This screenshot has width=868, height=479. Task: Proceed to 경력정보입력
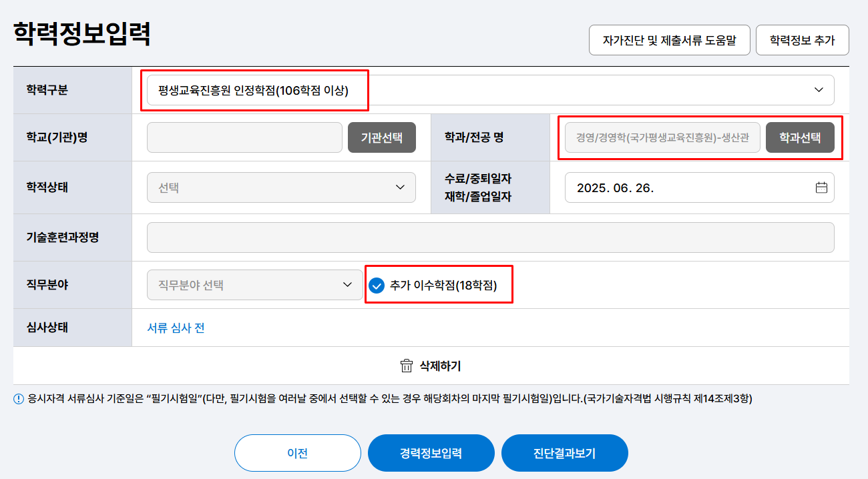coord(431,453)
